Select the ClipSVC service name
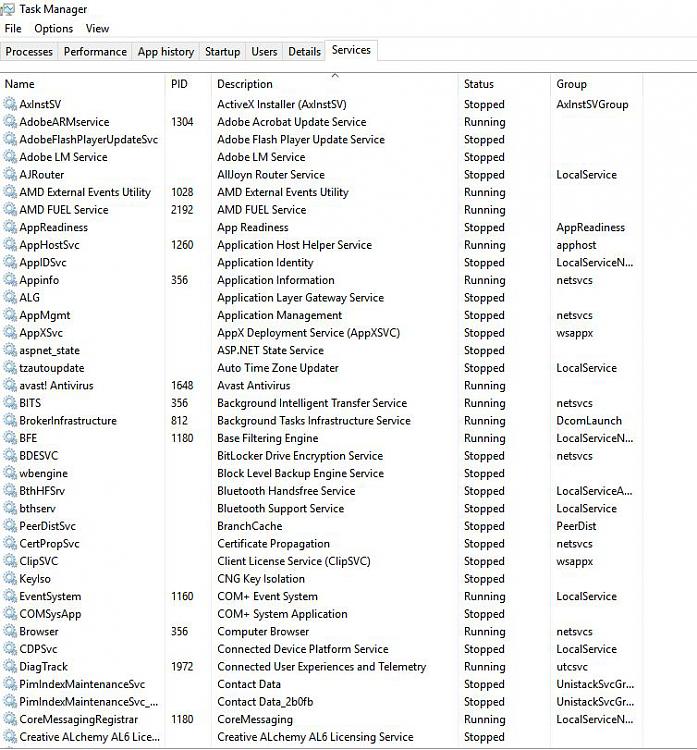697x750 pixels. coord(38,561)
